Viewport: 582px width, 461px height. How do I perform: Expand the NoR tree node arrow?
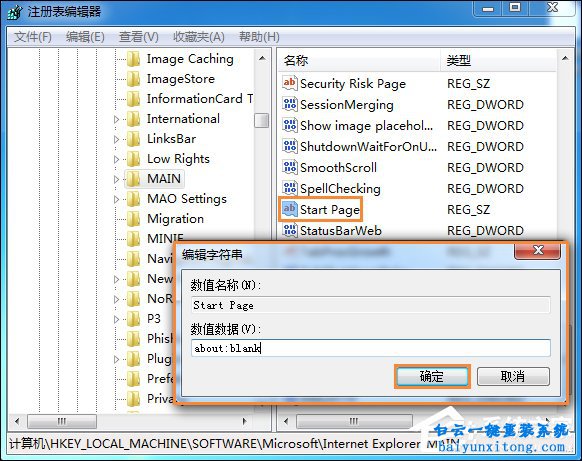click(x=117, y=299)
